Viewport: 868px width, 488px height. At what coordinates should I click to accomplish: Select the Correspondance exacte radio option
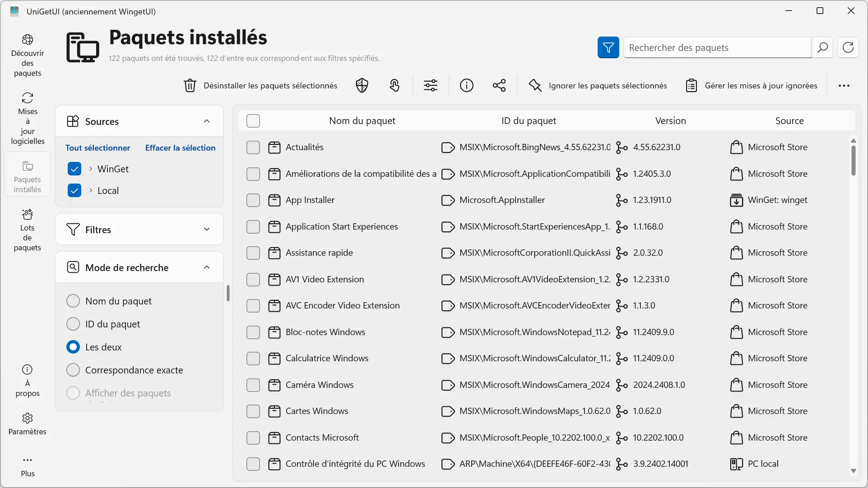73,370
